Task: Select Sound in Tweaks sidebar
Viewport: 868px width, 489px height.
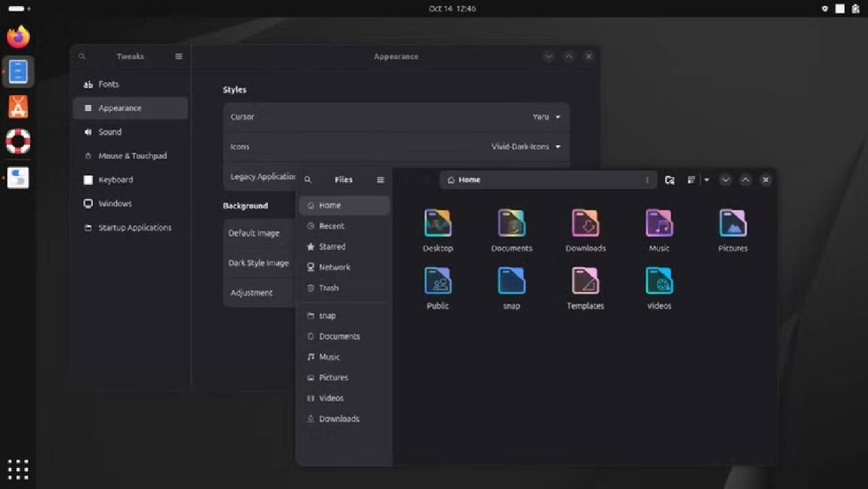Action: coord(130,132)
